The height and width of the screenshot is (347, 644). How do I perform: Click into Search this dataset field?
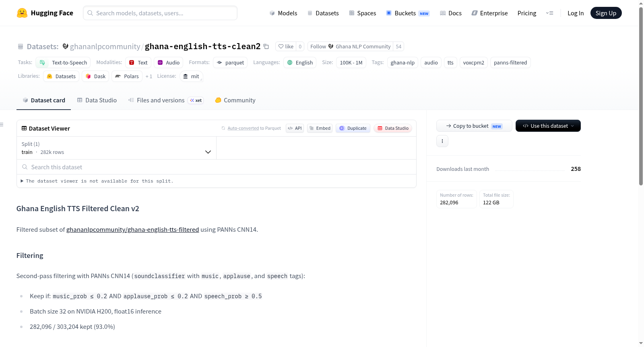217,167
